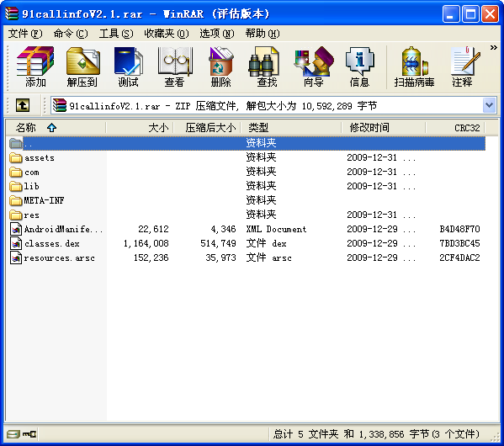Screen dimensions: 504x446
Task: Open the 命令(C) menu
Action: pos(71,34)
